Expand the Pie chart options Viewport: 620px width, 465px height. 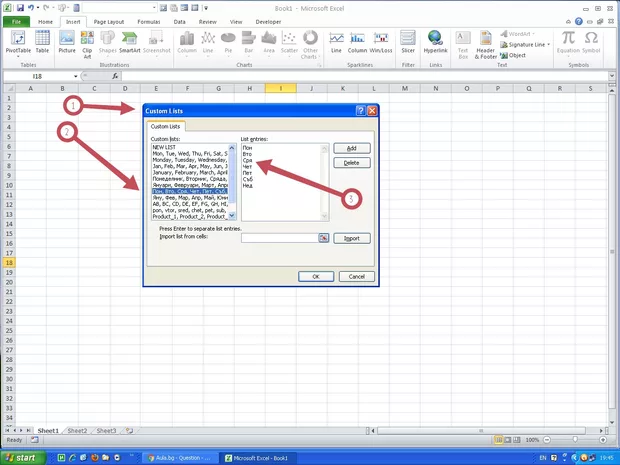pos(228,42)
